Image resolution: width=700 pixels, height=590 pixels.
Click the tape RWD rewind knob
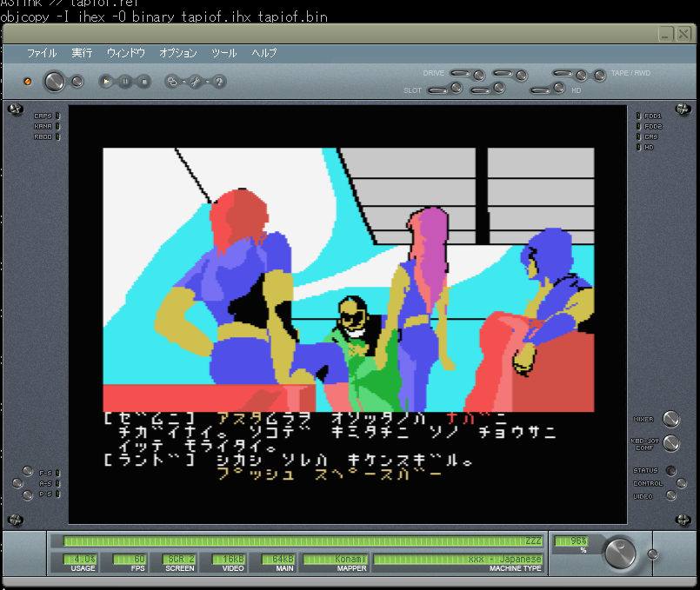600,76
